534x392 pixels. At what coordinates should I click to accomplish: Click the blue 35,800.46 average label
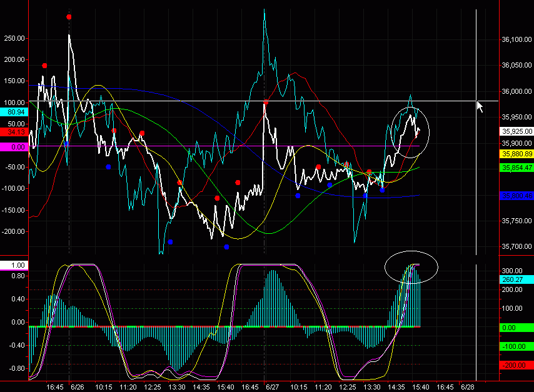coord(516,196)
